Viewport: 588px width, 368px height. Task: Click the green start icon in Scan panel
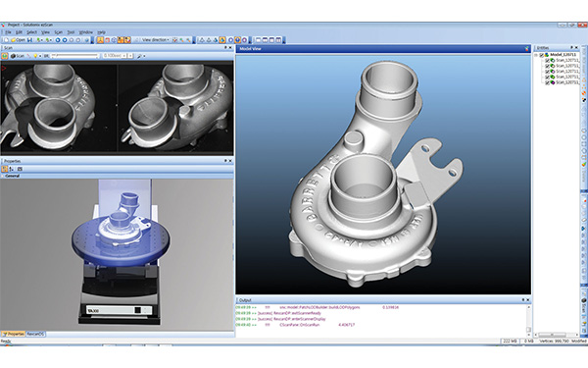tap(5, 56)
